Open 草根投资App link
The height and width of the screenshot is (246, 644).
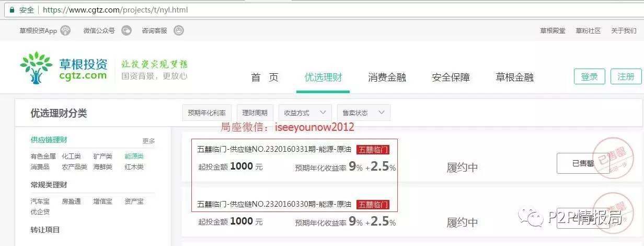(38, 31)
